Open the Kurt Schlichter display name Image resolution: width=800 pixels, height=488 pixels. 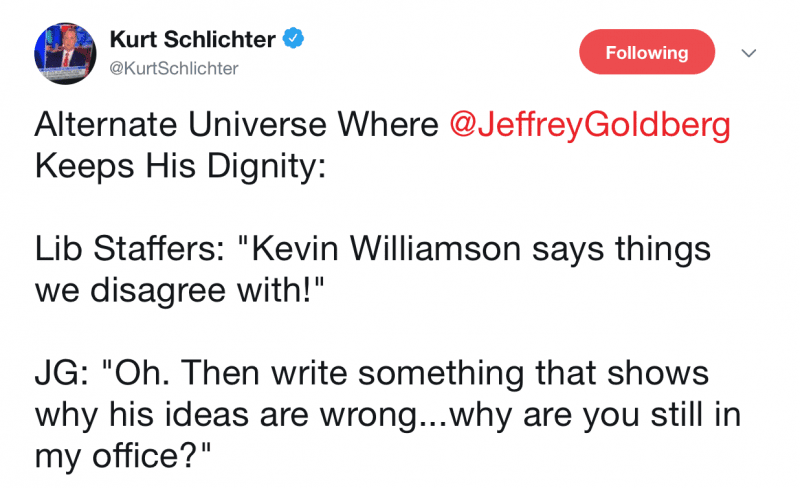click(192, 40)
